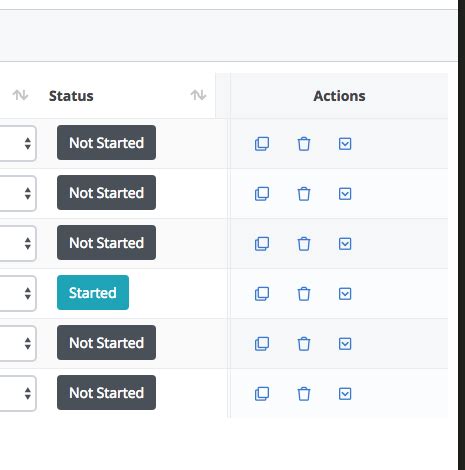Click the teal Started status badge
Viewport: 465px width, 470px height.
click(93, 293)
